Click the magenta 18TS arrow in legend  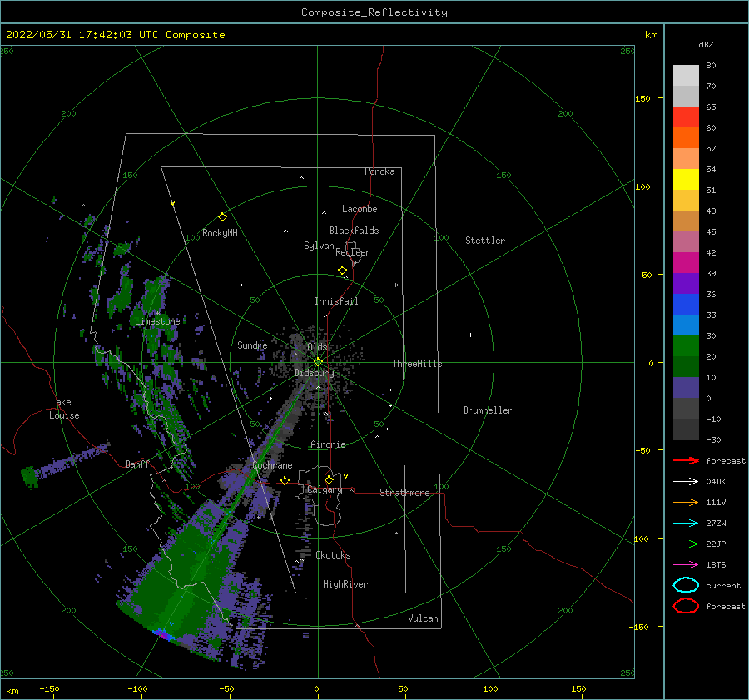(686, 565)
